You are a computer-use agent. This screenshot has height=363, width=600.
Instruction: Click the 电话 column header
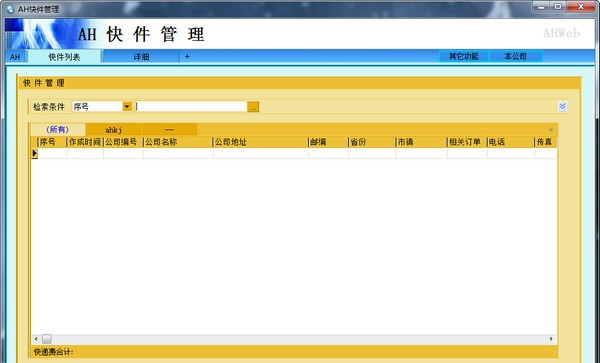(x=510, y=142)
